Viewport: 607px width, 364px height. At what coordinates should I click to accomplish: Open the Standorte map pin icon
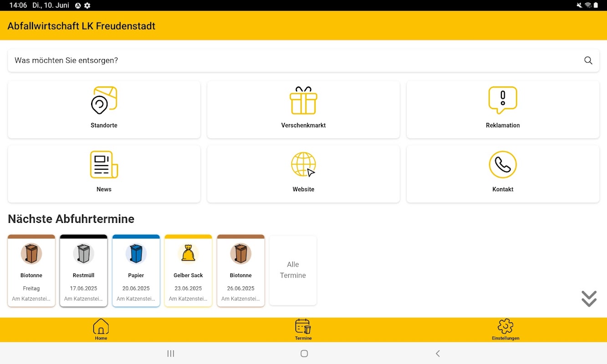pos(104,100)
